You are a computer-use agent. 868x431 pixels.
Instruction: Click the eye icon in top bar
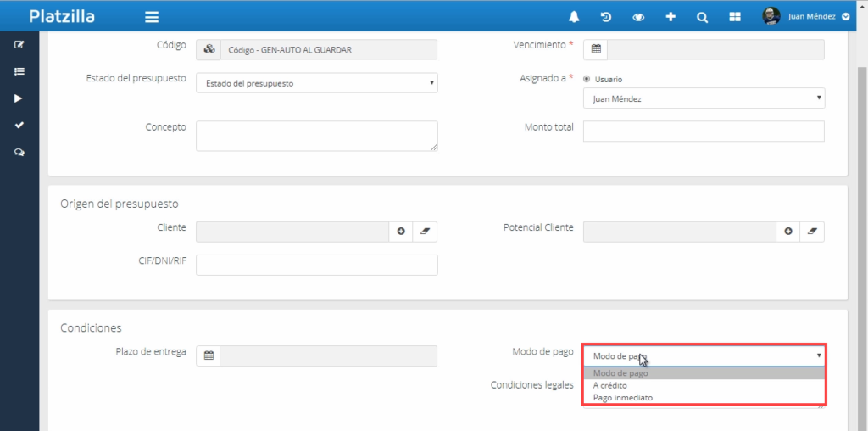point(638,16)
